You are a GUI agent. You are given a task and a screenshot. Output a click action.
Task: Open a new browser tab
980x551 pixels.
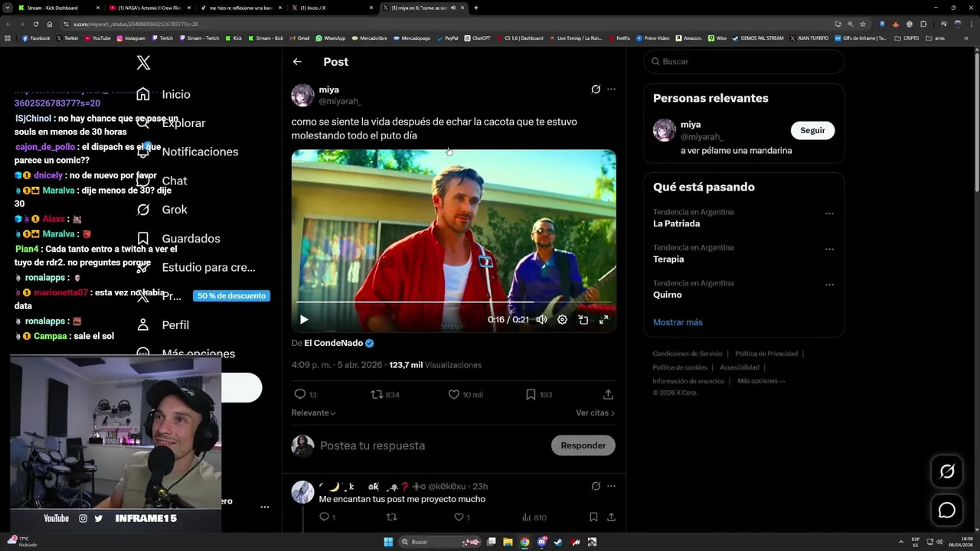476,8
